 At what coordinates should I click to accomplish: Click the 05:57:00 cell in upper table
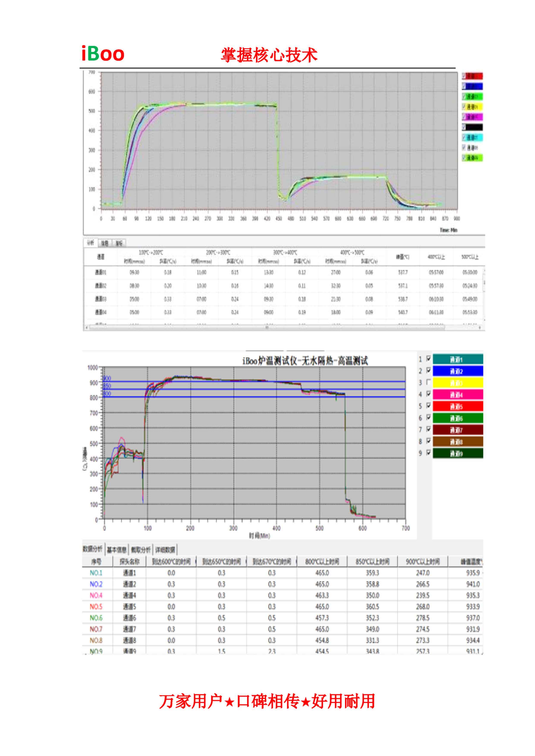click(436, 272)
